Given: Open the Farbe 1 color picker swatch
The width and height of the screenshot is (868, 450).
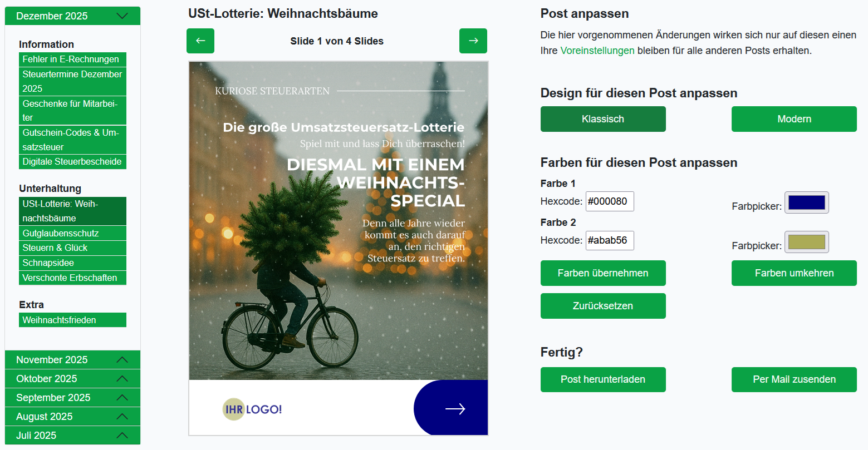Looking at the screenshot, I should [x=806, y=202].
